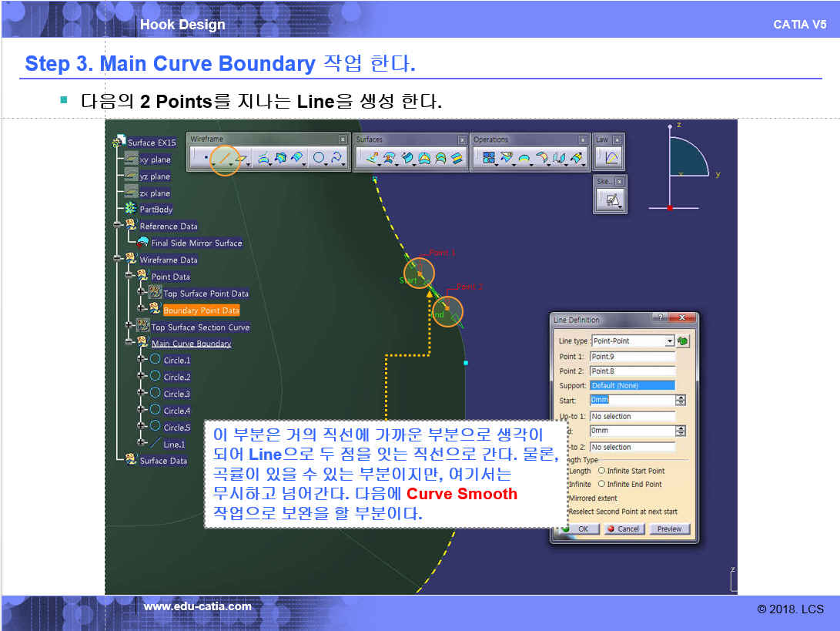The width and height of the screenshot is (840, 631).
Task: Select Infinite Start Point radio button
Action: [602, 471]
